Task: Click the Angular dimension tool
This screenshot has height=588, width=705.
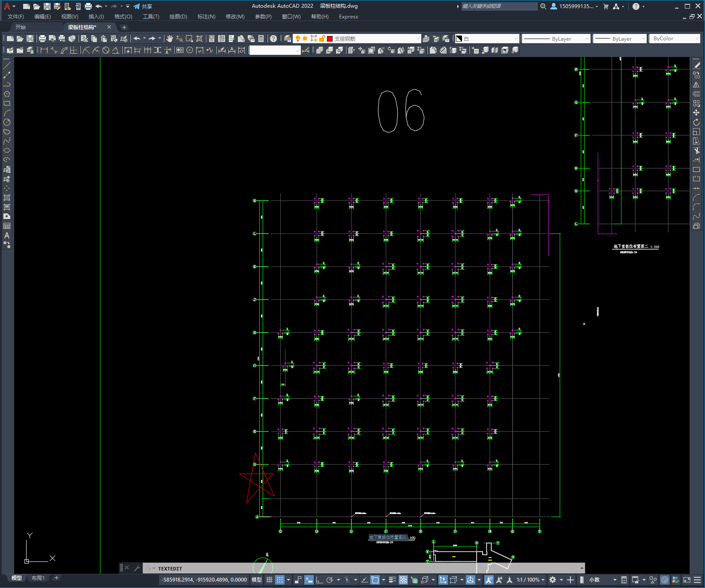Action: point(116,50)
